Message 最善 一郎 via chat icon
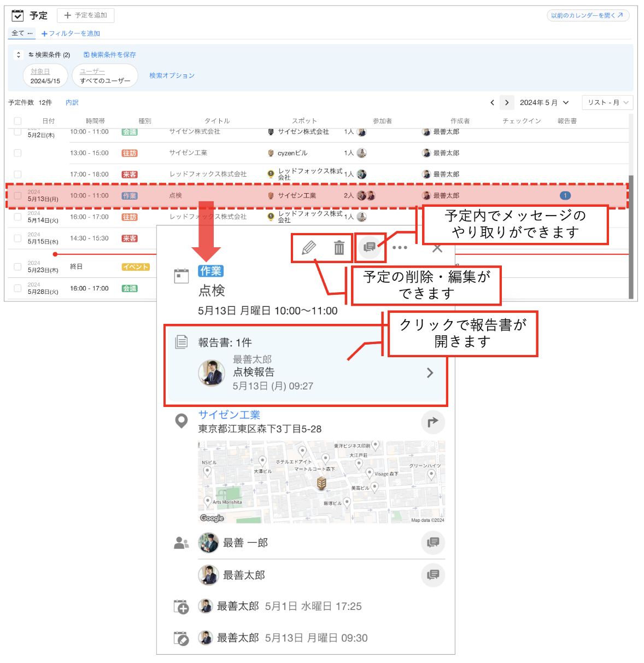644x663 pixels. tap(433, 542)
